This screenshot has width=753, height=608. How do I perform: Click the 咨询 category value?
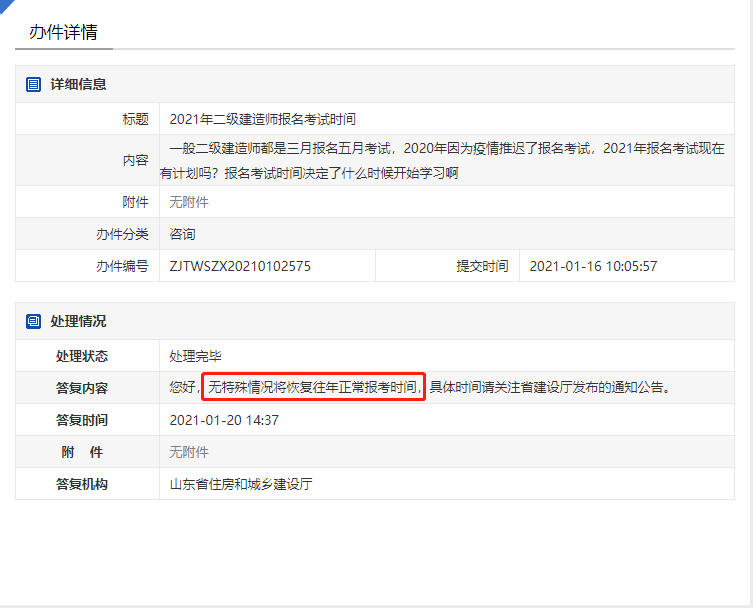[x=182, y=234]
